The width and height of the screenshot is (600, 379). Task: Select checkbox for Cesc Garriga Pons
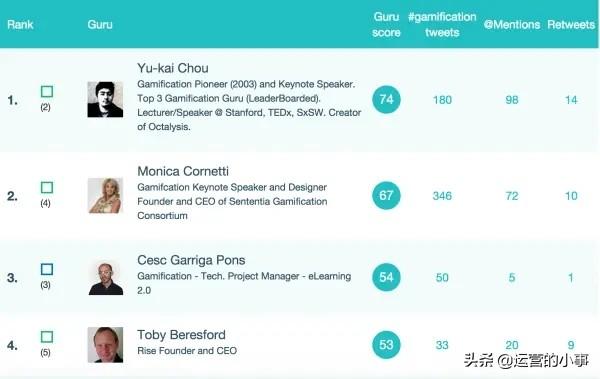[x=47, y=269]
